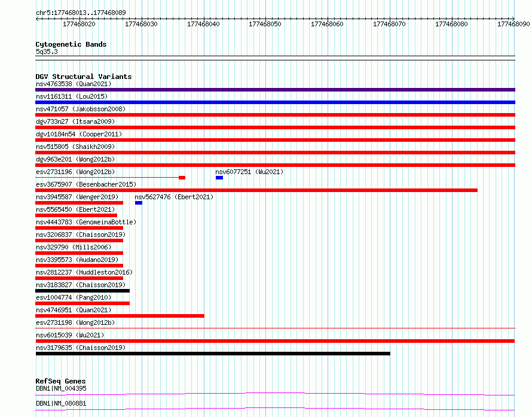The height and width of the screenshot is (417, 532).
Task: Click ruler position 177468040
Action: 203,24
